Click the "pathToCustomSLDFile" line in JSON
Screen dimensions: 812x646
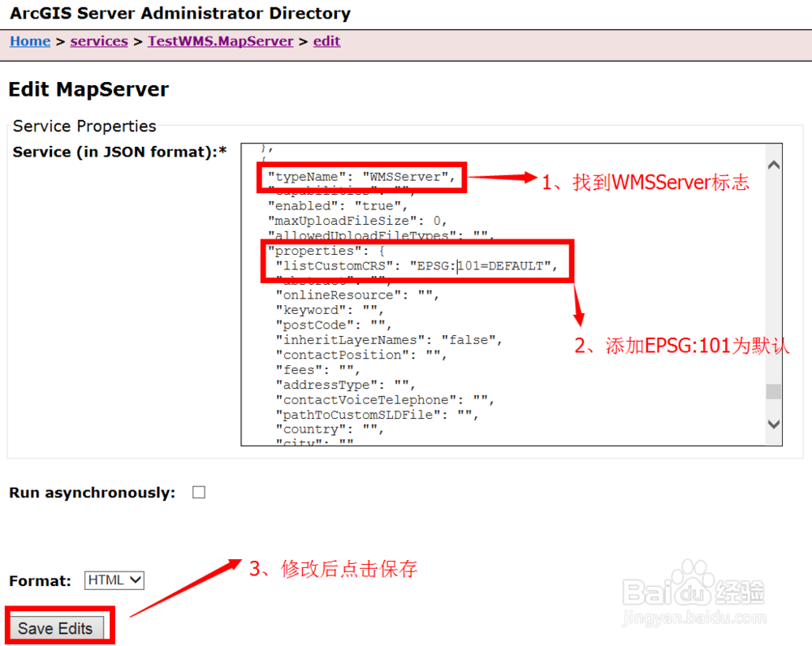377,416
